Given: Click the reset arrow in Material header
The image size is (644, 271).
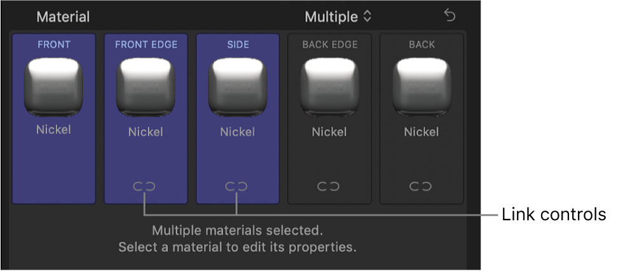Looking at the screenshot, I should click(449, 16).
